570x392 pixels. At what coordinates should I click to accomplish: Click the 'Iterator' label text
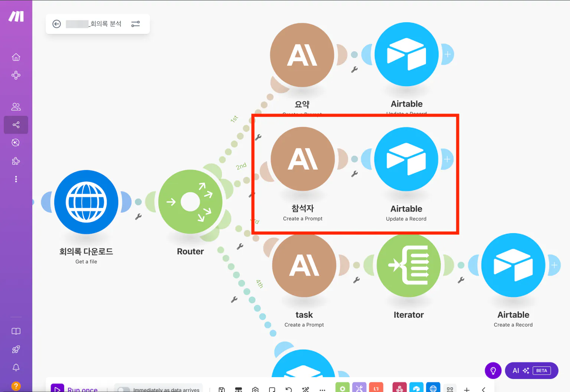409,315
